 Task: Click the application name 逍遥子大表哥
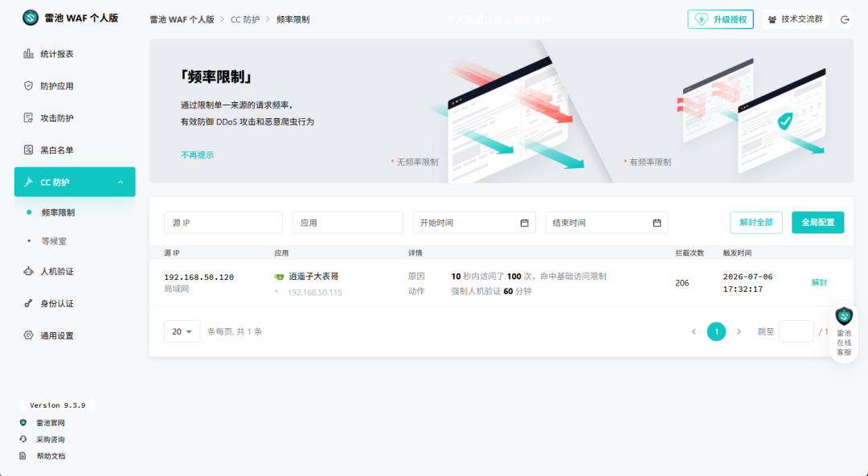[313, 277]
